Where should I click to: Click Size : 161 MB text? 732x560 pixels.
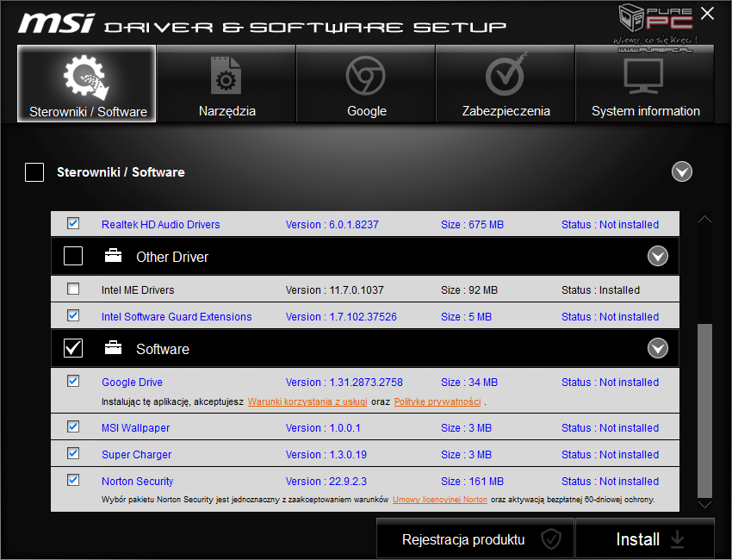click(472, 481)
